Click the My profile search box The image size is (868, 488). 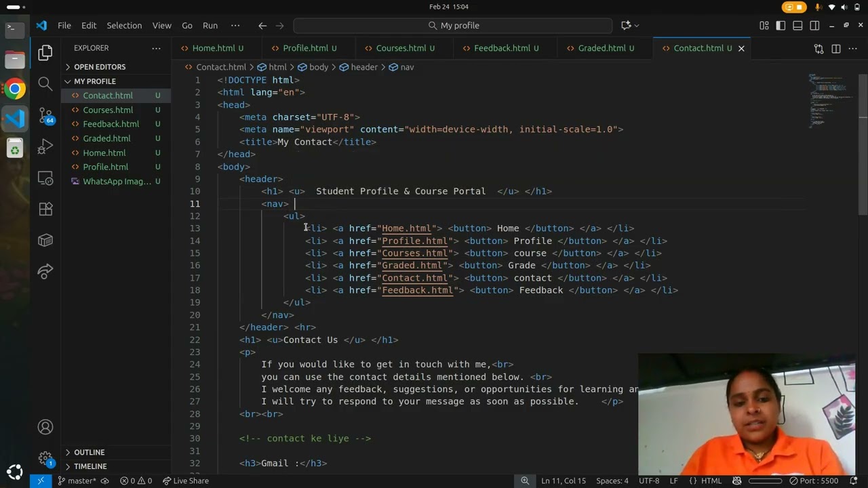click(x=453, y=26)
